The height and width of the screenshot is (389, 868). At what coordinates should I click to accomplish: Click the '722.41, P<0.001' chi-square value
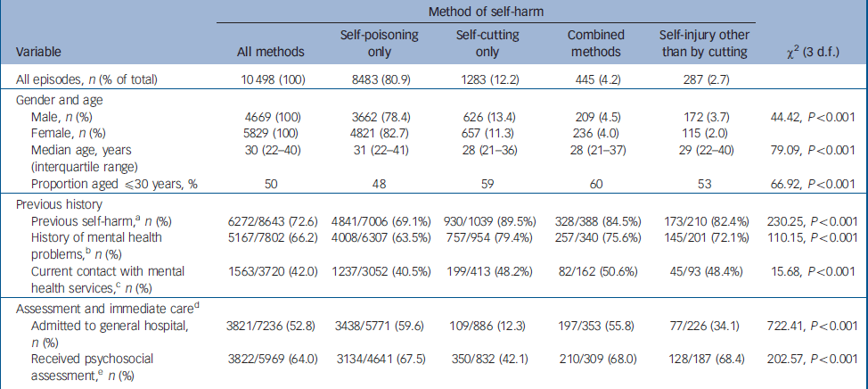(812, 326)
